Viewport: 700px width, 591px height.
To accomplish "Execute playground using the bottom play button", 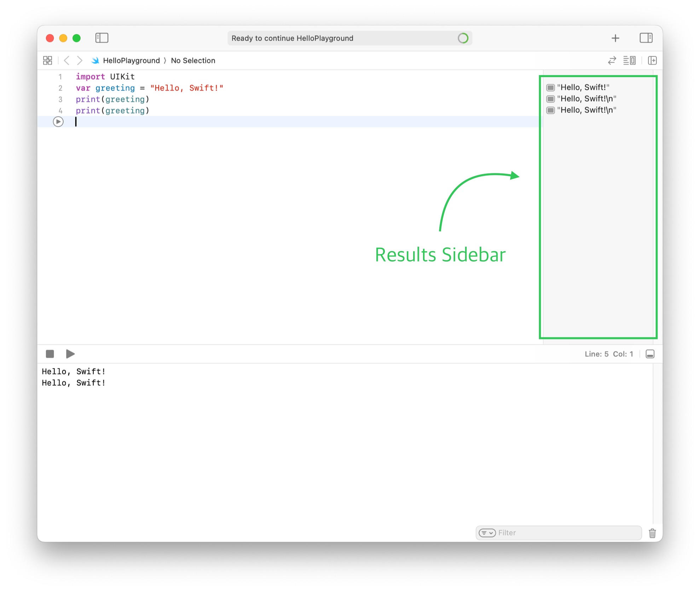I will (x=70, y=354).
